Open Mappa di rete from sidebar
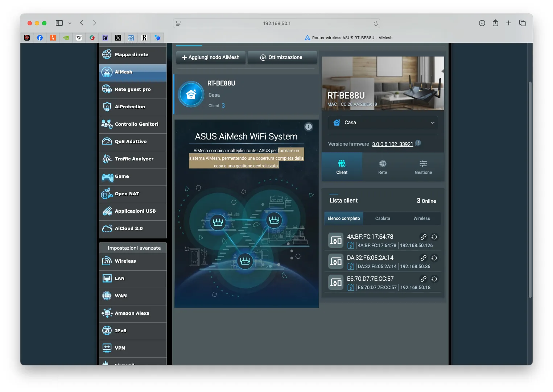The width and height of the screenshot is (553, 392). coord(133,55)
